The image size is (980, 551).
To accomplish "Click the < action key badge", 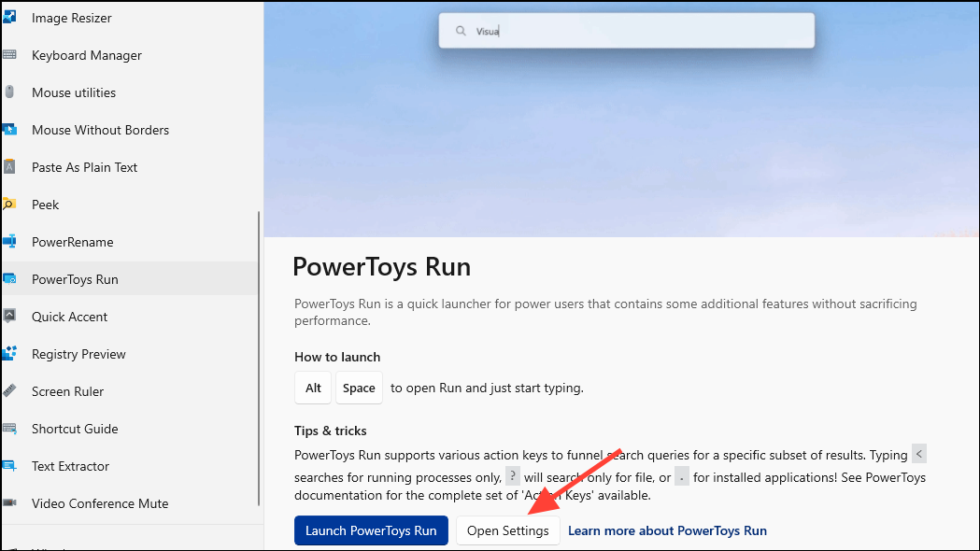I will point(918,454).
